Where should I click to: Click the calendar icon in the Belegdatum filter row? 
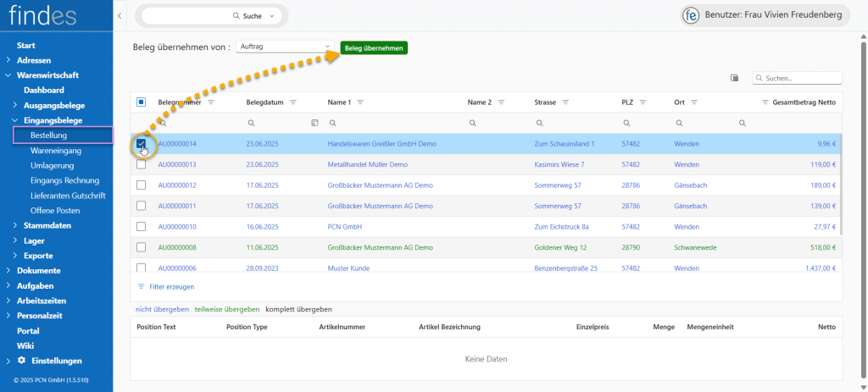pos(314,123)
